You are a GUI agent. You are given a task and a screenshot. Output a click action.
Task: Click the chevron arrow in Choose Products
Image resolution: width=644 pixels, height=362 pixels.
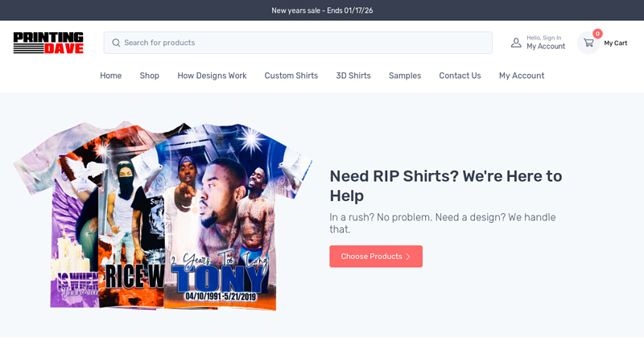click(x=408, y=257)
